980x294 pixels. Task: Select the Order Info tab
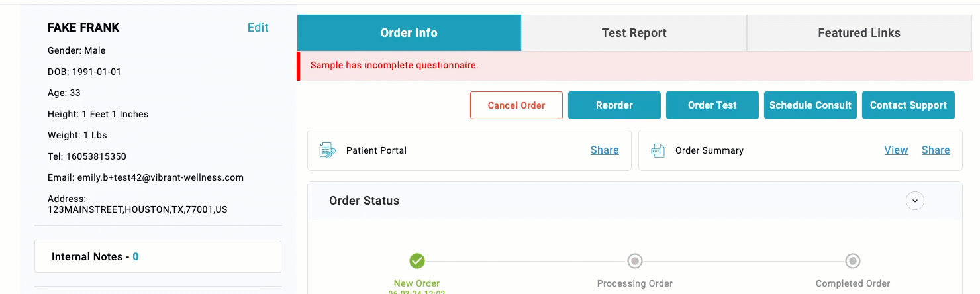(x=409, y=33)
